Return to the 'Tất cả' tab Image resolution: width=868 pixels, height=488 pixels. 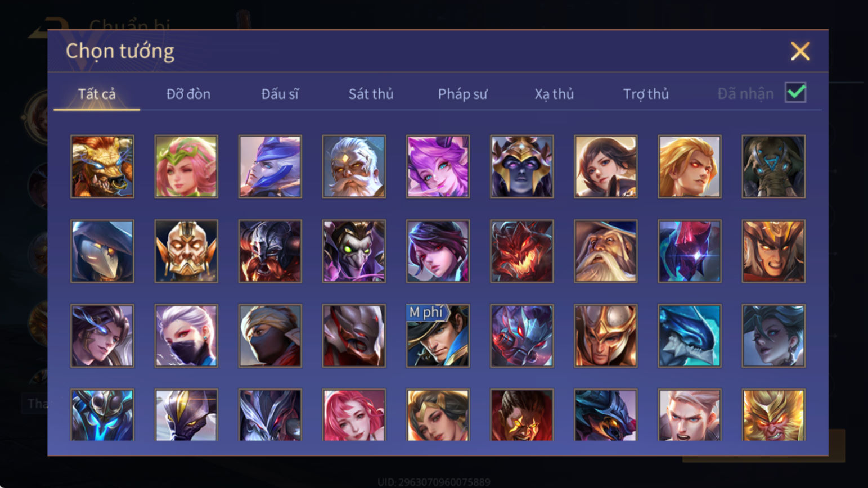click(97, 94)
